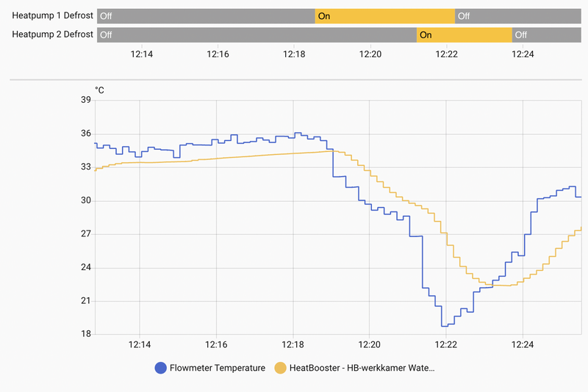Toggle the HeatBooster legend dot
This screenshot has height=392, width=588.
point(280,368)
